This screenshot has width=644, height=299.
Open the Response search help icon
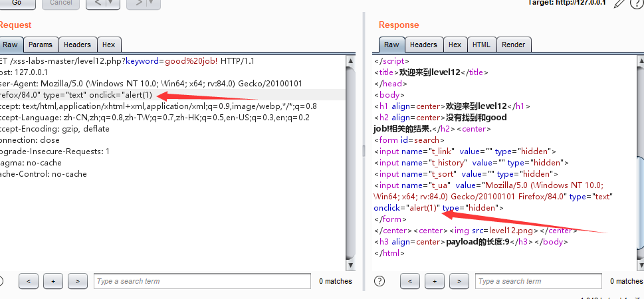(x=380, y=281)
